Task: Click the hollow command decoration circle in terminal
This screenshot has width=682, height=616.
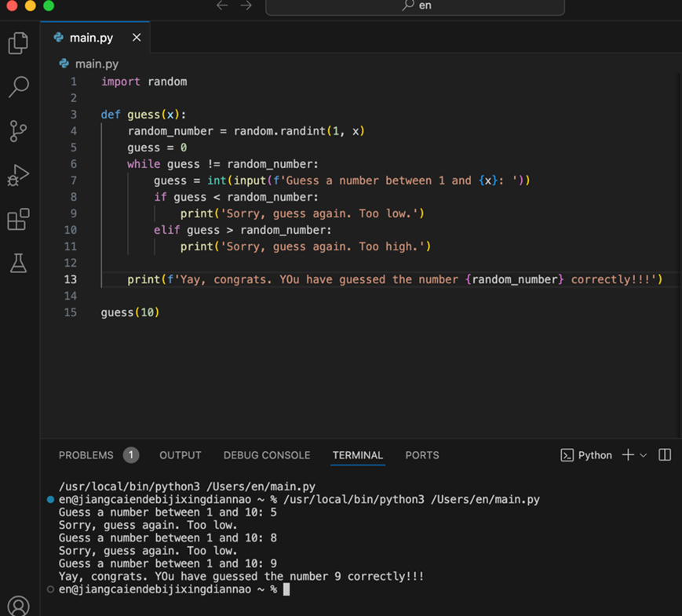Action: 50,589
